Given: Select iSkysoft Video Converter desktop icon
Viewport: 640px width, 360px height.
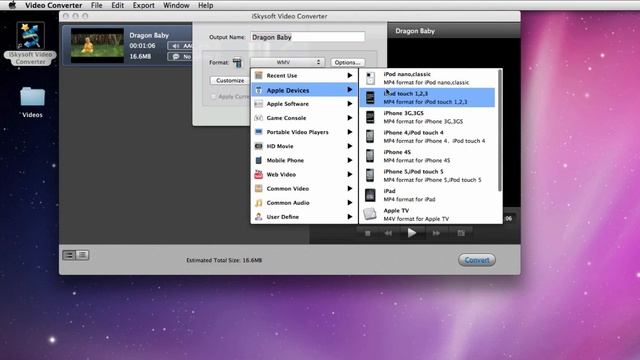Looking at the screenshot, I should tap(31, 43).
